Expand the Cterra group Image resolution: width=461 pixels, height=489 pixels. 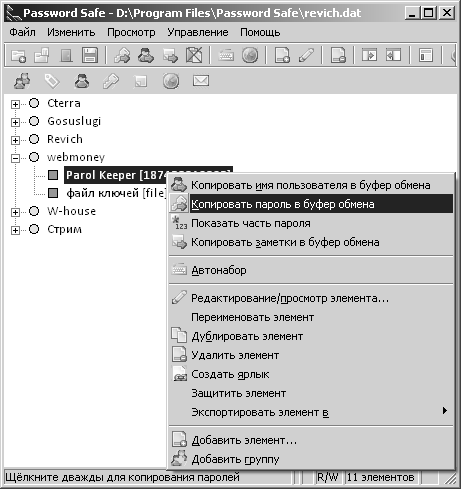[x=15, y=104]
